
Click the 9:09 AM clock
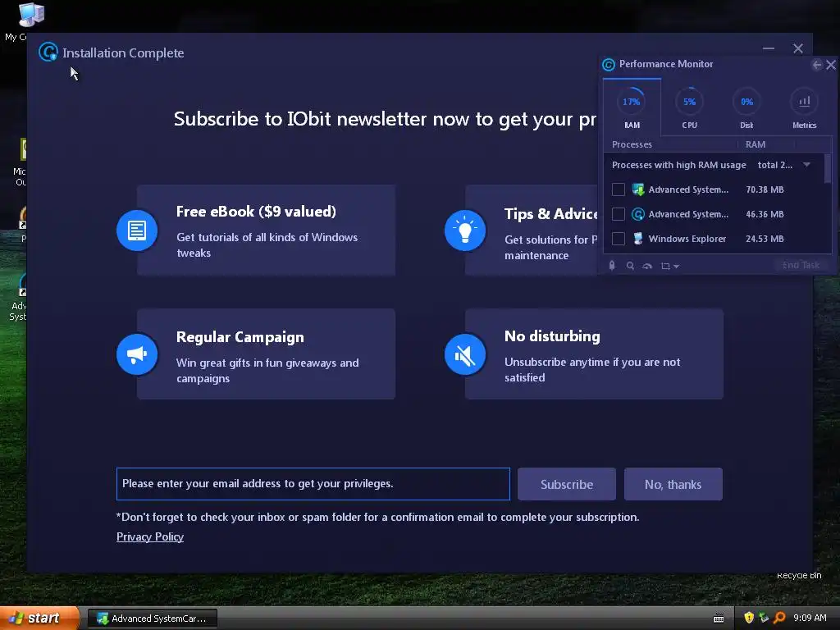click(810, 618)
